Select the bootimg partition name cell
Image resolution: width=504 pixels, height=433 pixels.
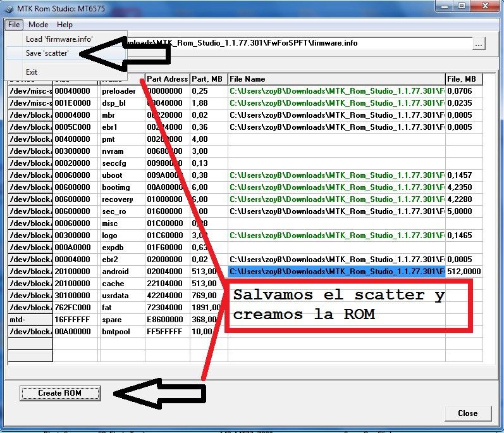tap(122, 187)
